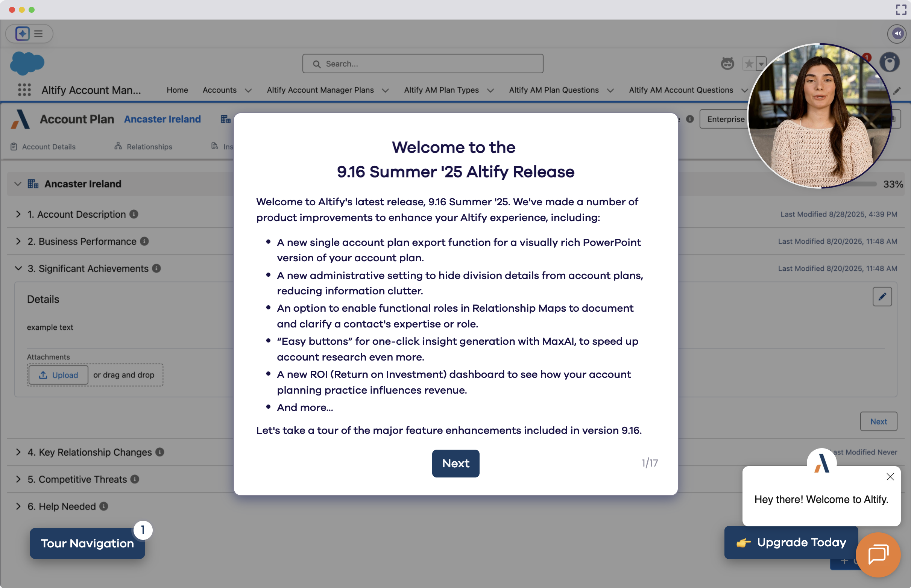This screenshot has height=588, width=911.
Task: Open Altify Account Manager Plans tab
Action: tap(320, 90)
